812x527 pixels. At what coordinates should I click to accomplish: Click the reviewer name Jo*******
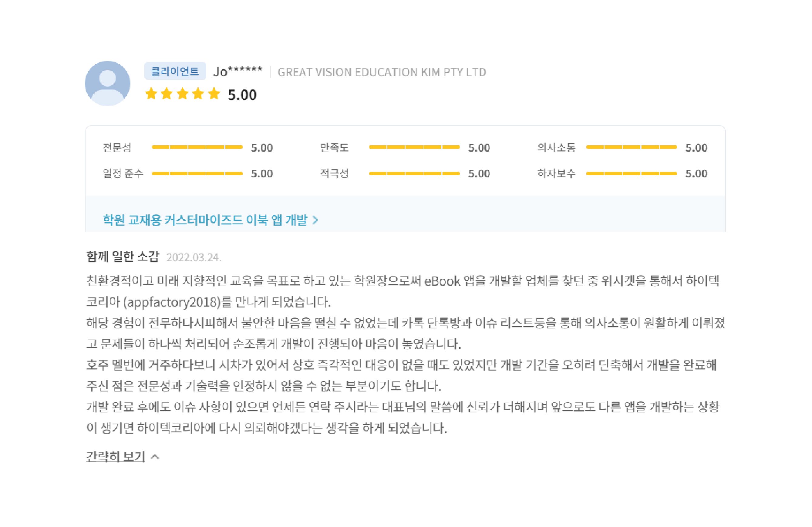[238, 72]
